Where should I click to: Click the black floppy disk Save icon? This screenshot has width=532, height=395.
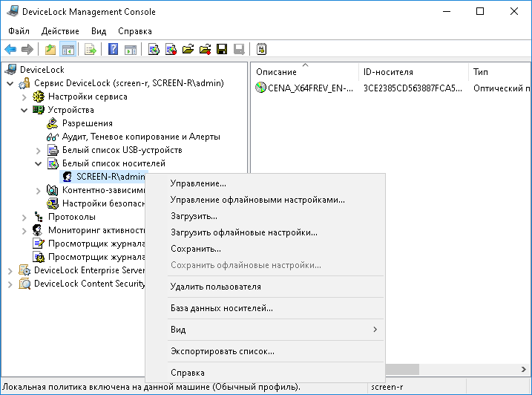221,50
